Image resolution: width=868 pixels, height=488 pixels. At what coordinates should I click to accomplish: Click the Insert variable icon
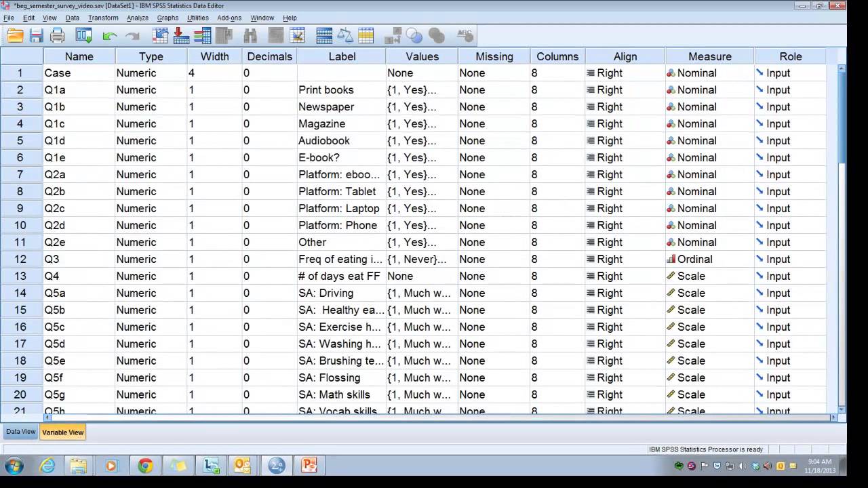(x=296, y=36)
